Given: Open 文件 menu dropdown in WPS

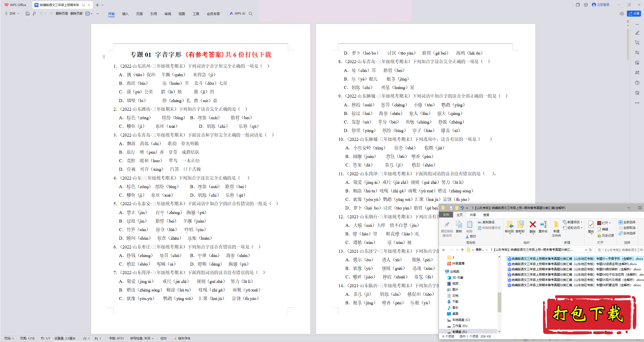Looking at the screenshot, I should click(12, 14).
